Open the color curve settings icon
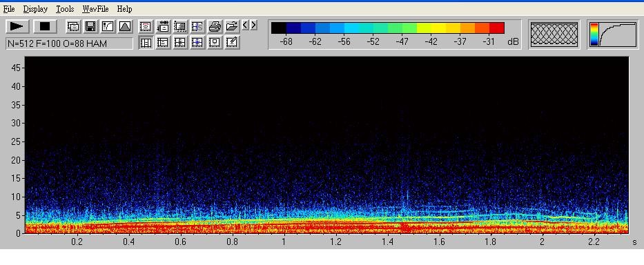This screenshot has height=265, width=644. (108, 27)
